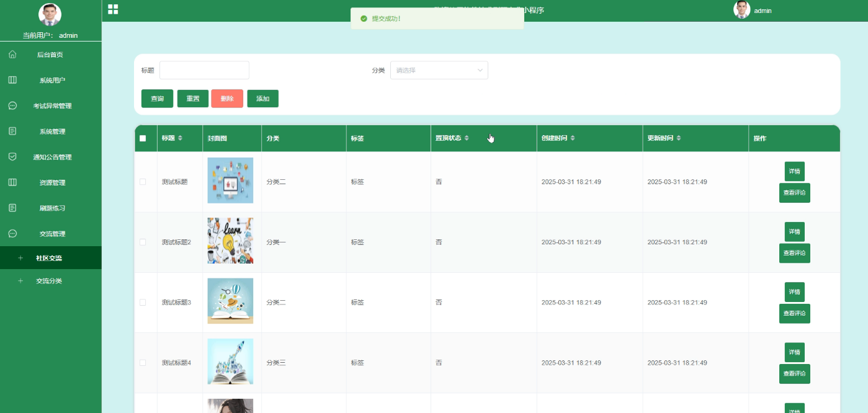The width and height of the screenshot is (868, 413).
Task: Click cover thumbnail of 测试标题 row
Action: coord(230,180)
